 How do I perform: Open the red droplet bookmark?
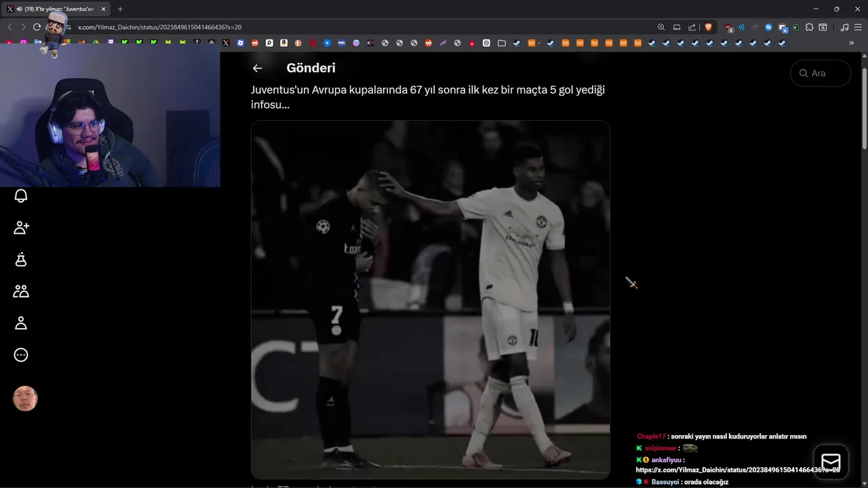(471, 43)
